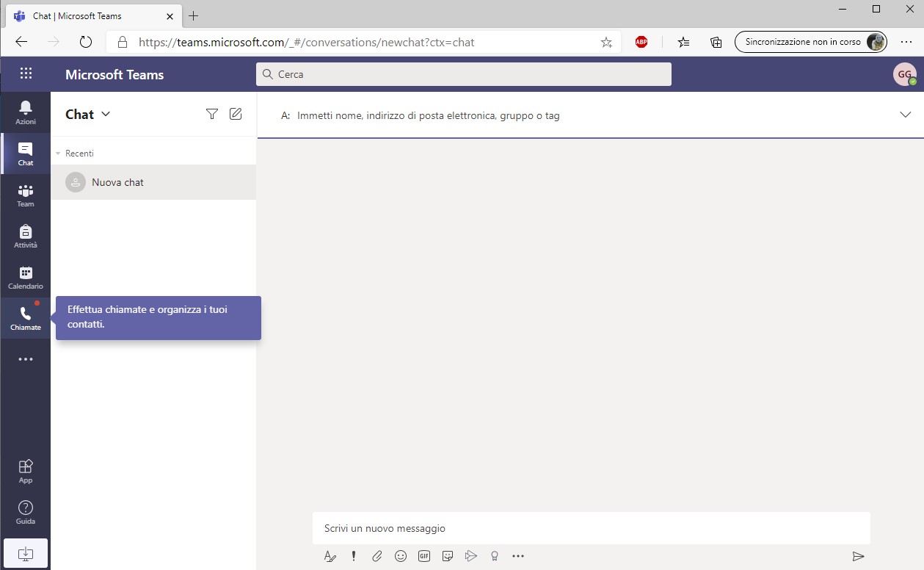Click the Cerca search box
The width and height of the screenshot is (924, 570).
463,74
